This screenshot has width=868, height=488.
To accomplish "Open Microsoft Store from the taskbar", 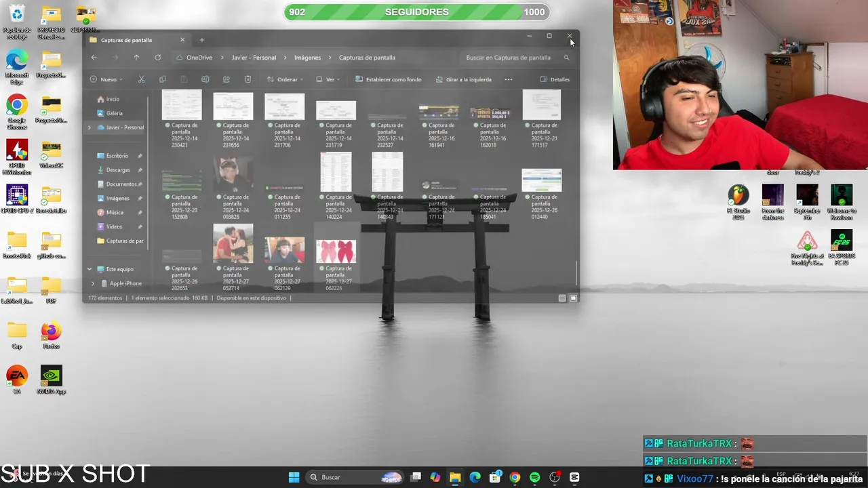I will click(x=495, y=477).
